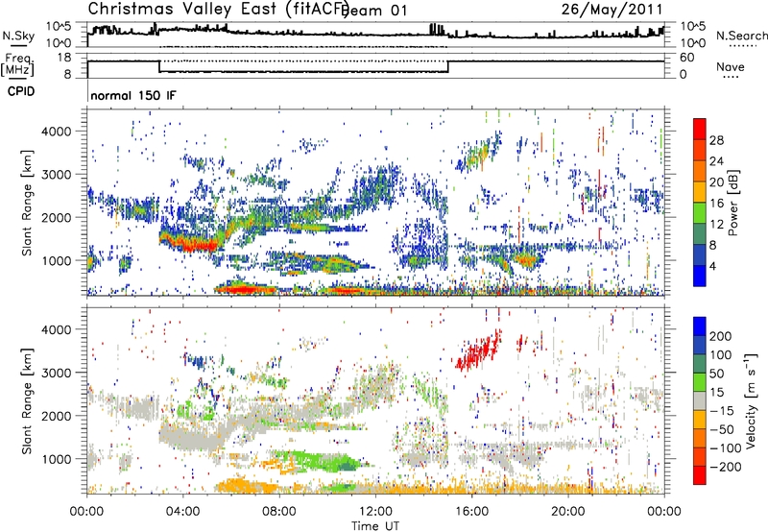Select the 'N.Sky' legend label
Screen dimensions: 768x532
(18, 36)
